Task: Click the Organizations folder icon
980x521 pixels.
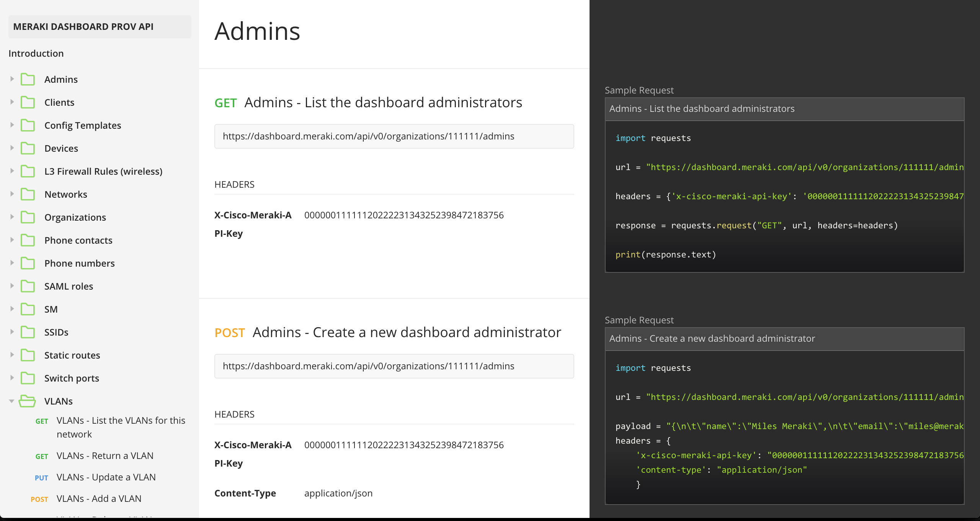Action: [28, 217]
